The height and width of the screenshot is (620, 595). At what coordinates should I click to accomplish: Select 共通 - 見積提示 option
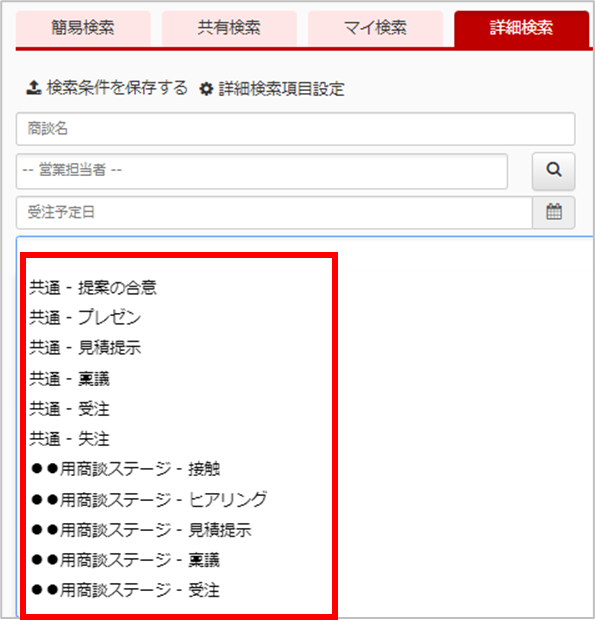point(85,348)
